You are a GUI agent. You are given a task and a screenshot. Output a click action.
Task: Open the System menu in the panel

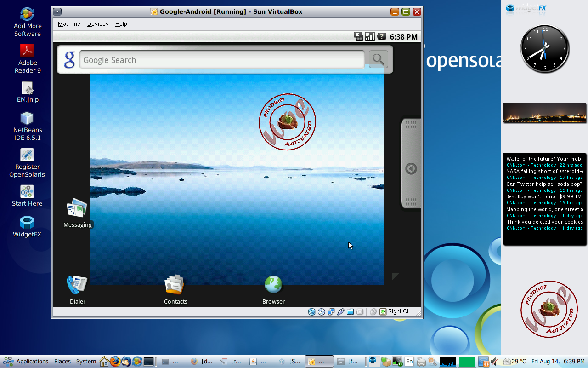point(86,362)
